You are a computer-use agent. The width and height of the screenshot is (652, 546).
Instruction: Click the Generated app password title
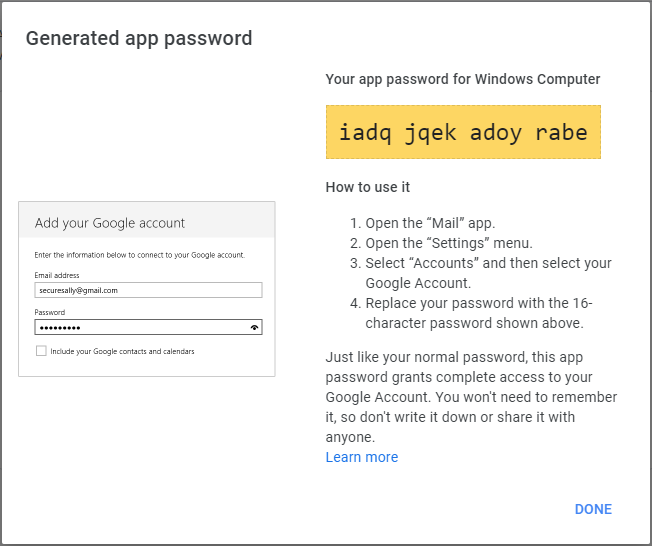(x=139, y=39)
